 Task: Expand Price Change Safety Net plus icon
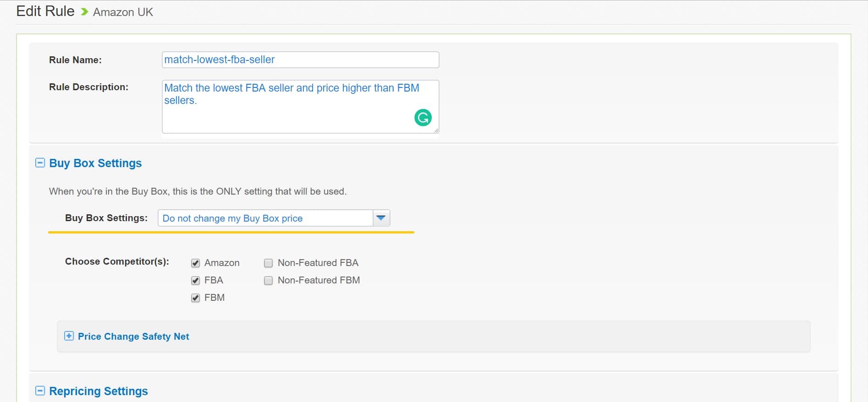(x=69, y=336)
